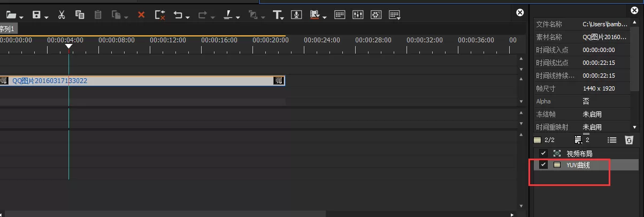Close the information panel with the X
The height and width of the screenshot is (217, 644).
pos(634,10)
